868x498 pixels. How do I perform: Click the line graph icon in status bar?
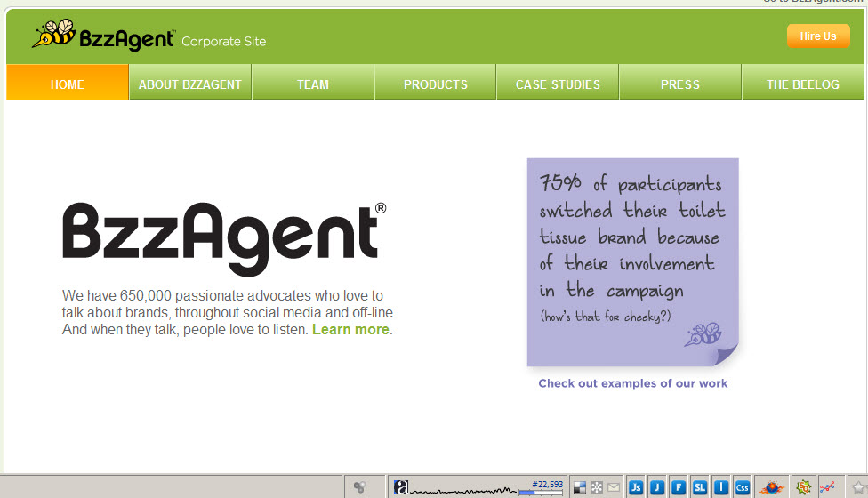coord(826,486)
